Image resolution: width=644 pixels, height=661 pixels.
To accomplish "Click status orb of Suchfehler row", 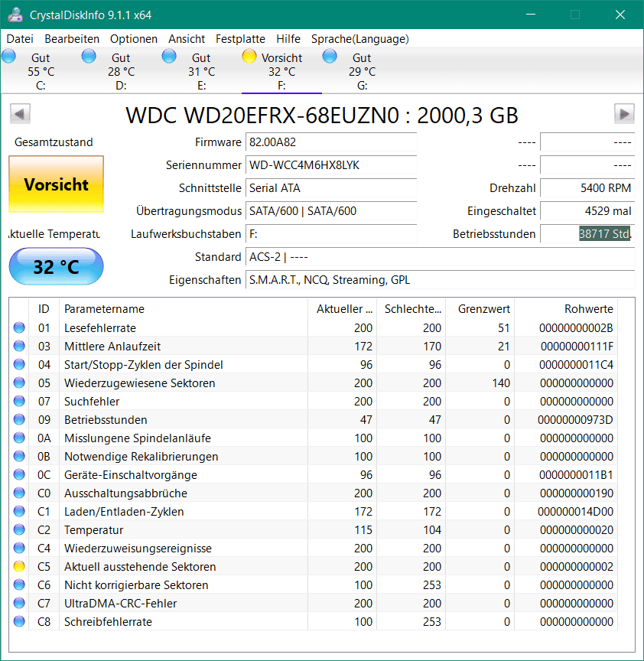I will tap(19, 401).
